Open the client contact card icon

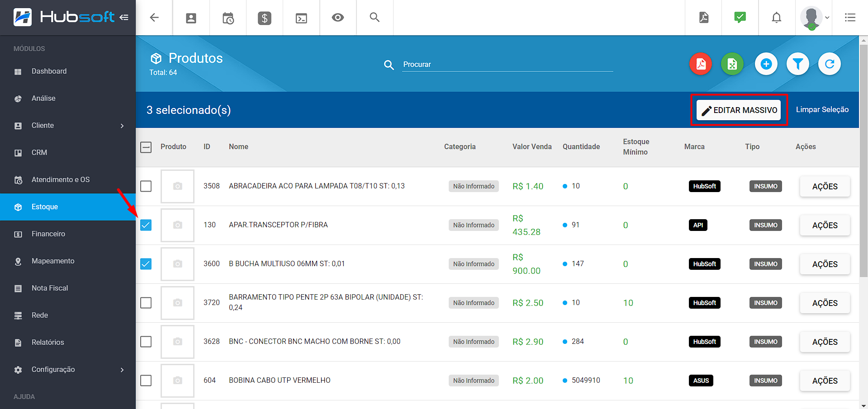point(191,18)
